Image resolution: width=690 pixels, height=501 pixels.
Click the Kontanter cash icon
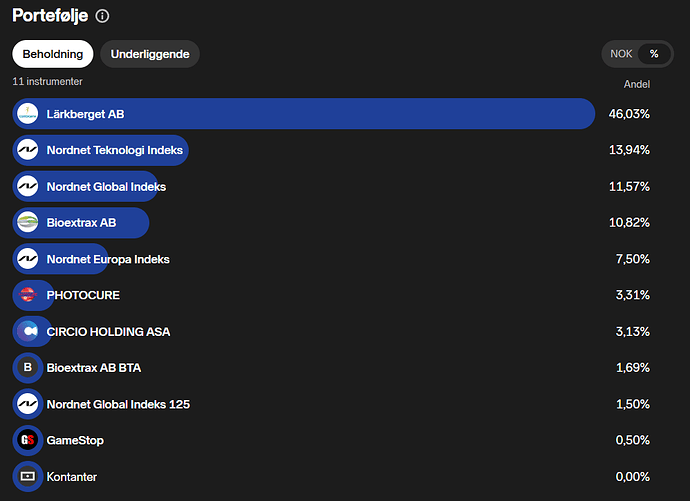(x=28, y=477)
